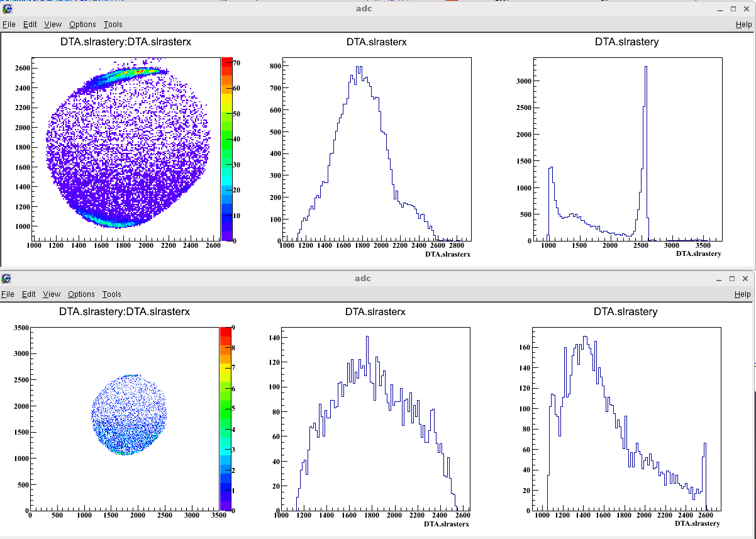
Task: Click x-axis label DTA.slrasterx in bottom histogram
Action: 447,524
